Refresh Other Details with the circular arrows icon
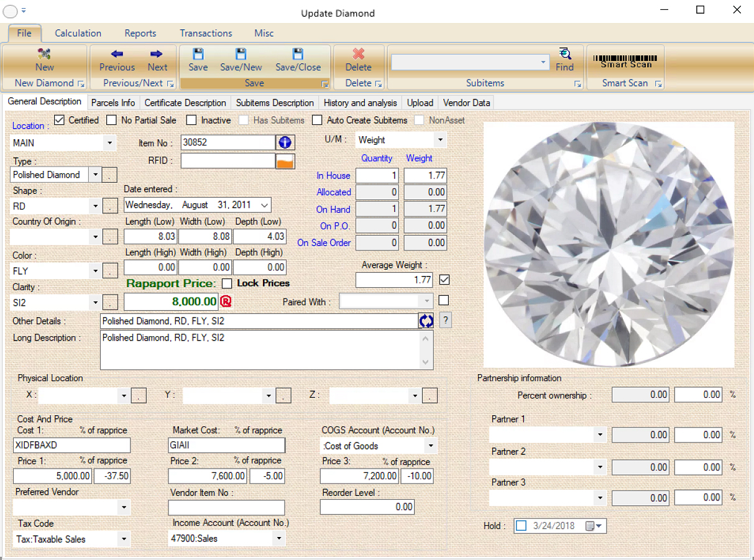Viewport: 754px width, 560px height. [x=426, y=321]
